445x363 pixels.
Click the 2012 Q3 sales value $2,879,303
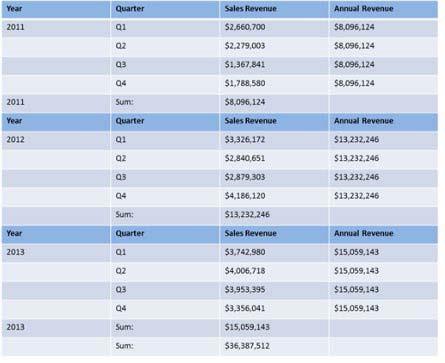(245, 177)
